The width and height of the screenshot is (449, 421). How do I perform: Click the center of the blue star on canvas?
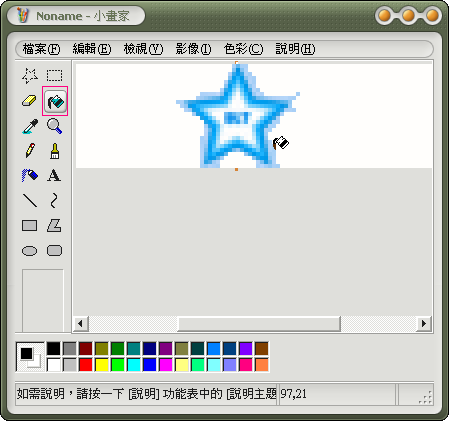[x=237, y=117]
